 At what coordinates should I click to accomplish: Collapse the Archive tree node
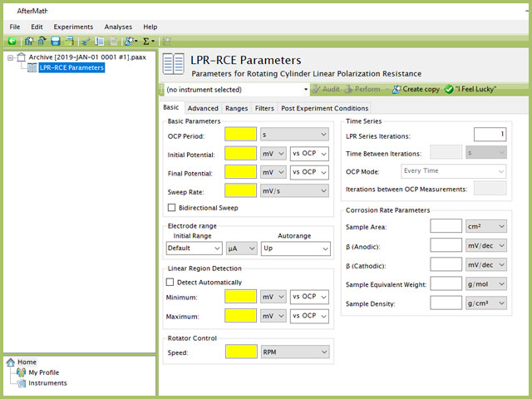point(11,57)
